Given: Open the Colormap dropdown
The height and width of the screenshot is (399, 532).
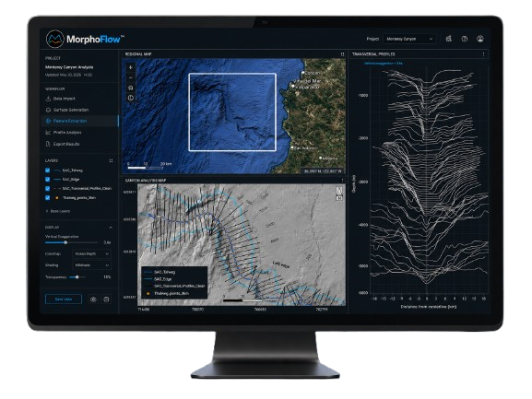Looking at the screenshot, I should 91,254.
